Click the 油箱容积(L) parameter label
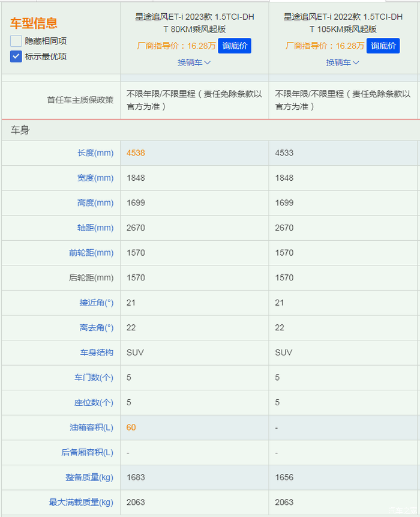420x517 pixels. tap(91, 428)
